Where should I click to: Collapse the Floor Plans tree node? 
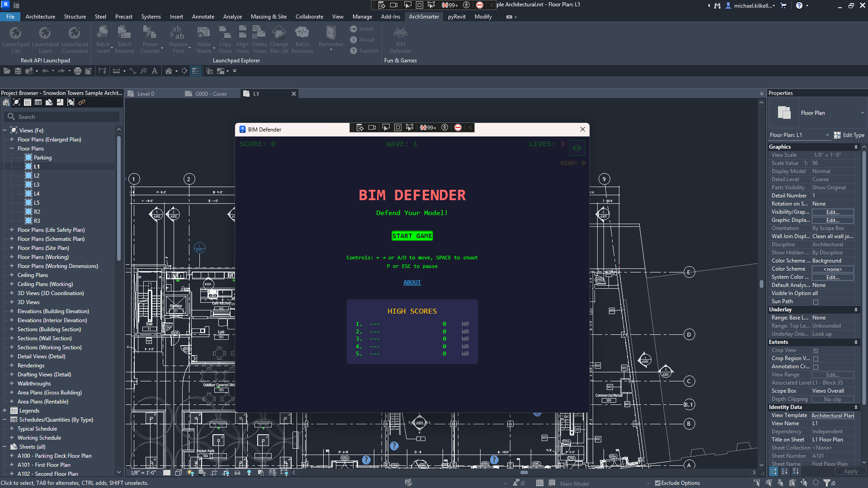coord(12,149)
